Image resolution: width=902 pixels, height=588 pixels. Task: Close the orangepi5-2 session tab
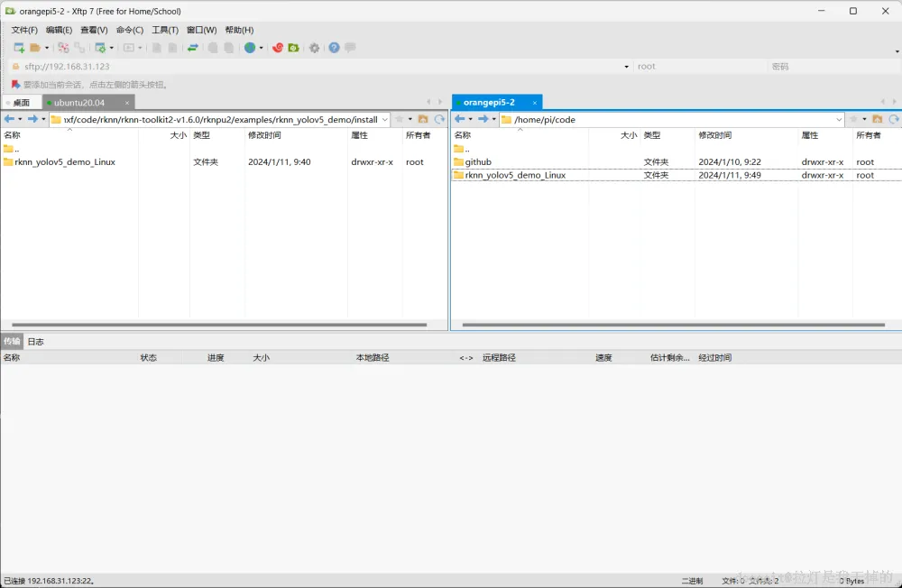(x=534, y=103)
